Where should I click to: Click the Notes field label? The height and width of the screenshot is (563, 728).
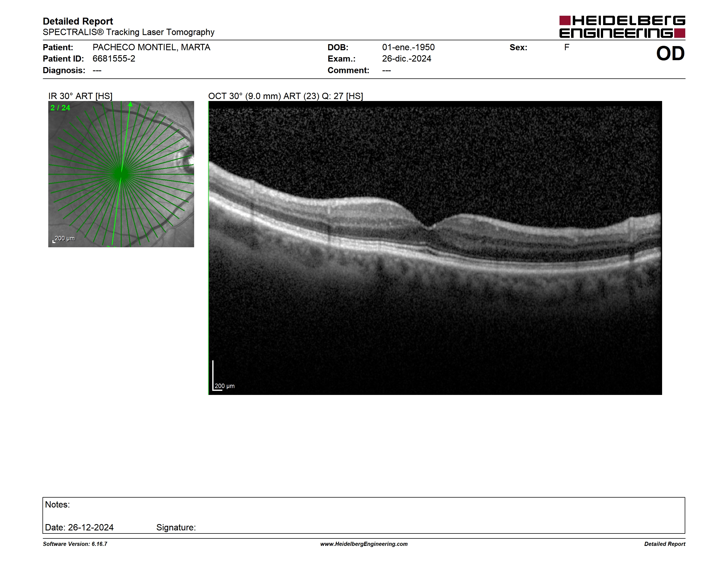point(57,505)
